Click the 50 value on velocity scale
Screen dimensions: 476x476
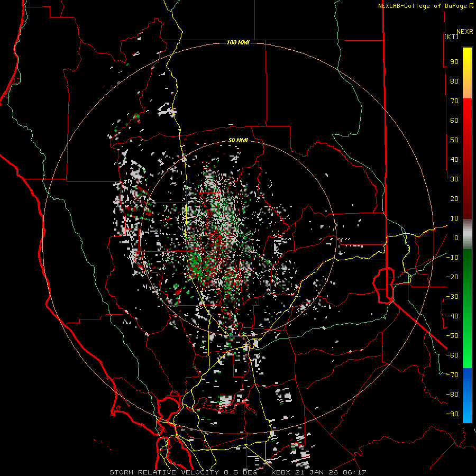[454, 140]
